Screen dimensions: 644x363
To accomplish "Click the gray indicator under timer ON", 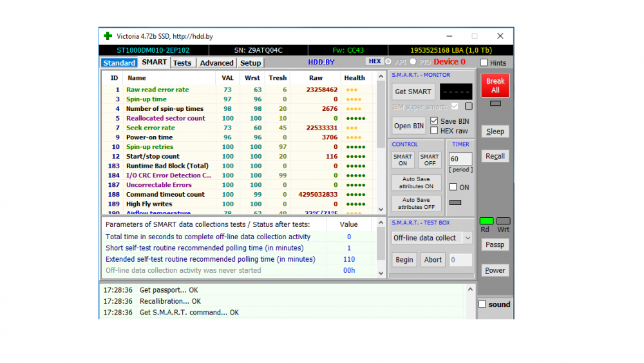I will 455,202.
